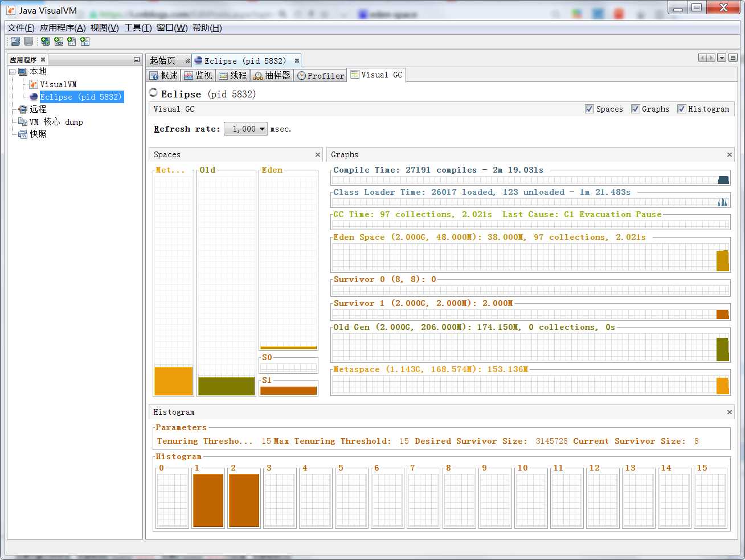The width and height of the screenshot is (745, 560).
Task: Open the document list dropdown arrow
Action: 722,58
